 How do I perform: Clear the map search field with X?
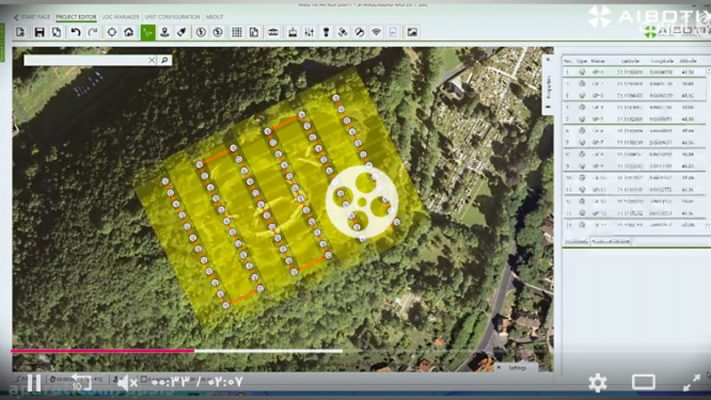152,60
